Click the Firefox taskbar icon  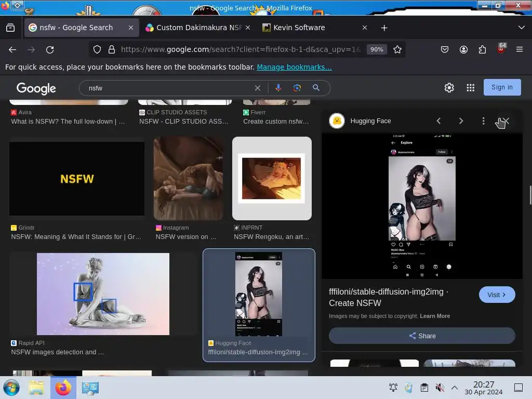[63, 388]
